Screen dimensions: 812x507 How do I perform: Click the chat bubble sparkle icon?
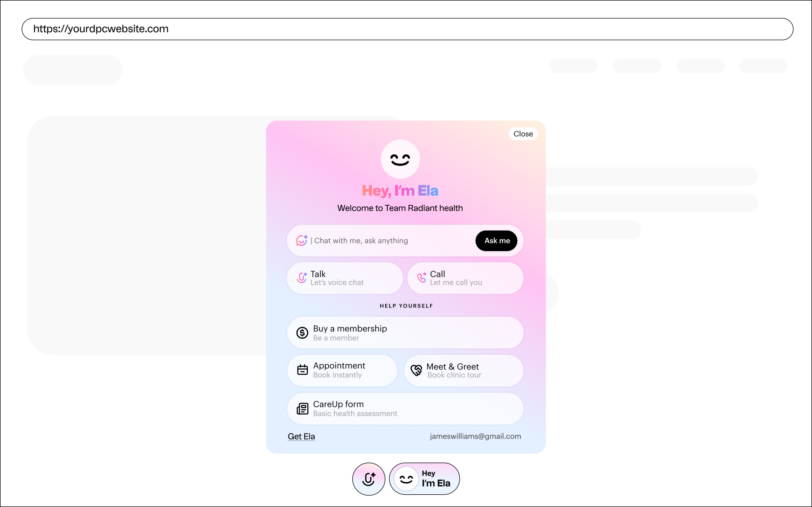(x=302, y=240)
